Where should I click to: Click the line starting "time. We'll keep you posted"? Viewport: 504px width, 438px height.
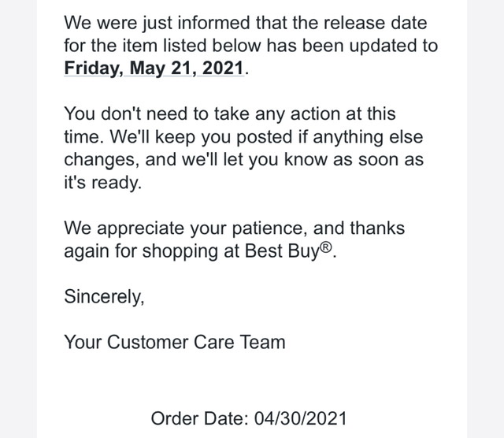[244, 137]
